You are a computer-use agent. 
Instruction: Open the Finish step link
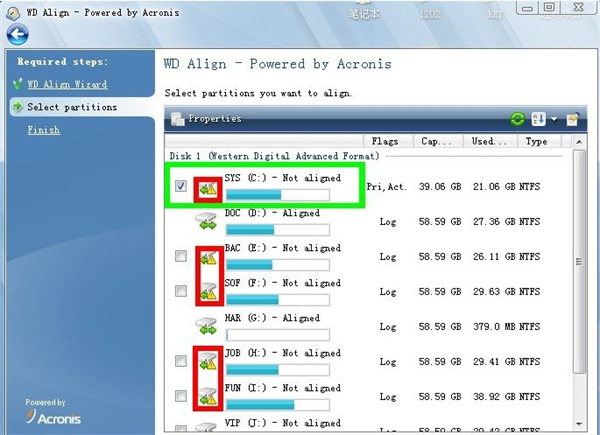[x=44, y=130]
